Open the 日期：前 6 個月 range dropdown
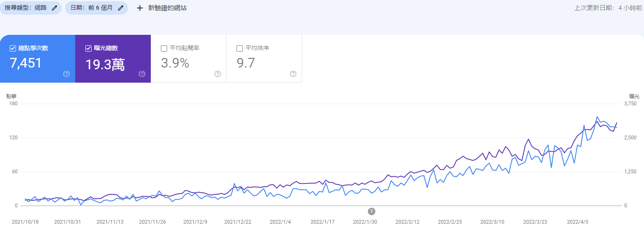The height and width of the screenshot is (227, 644). [x=92, y=8]
